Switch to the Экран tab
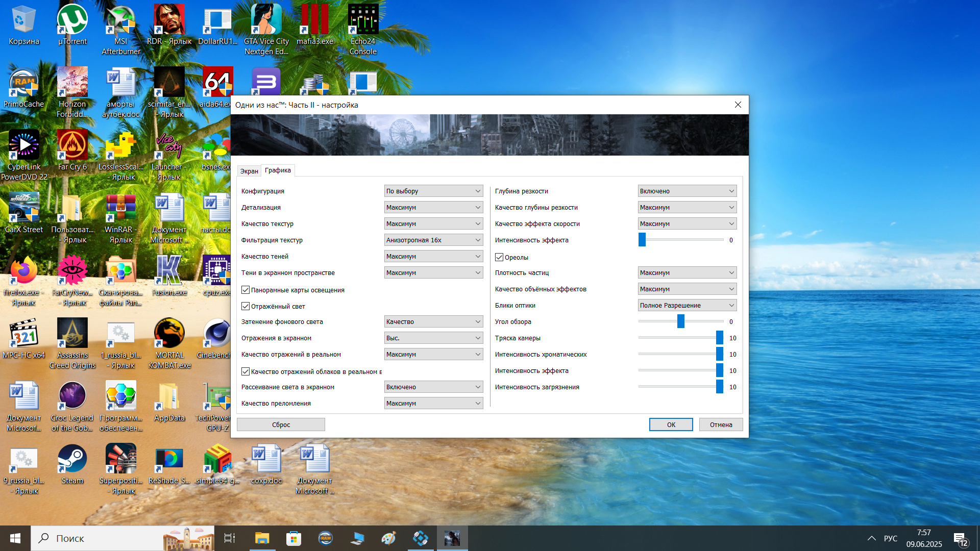Image resolution: width=980 pixels, height=551 pixels. 249,171
